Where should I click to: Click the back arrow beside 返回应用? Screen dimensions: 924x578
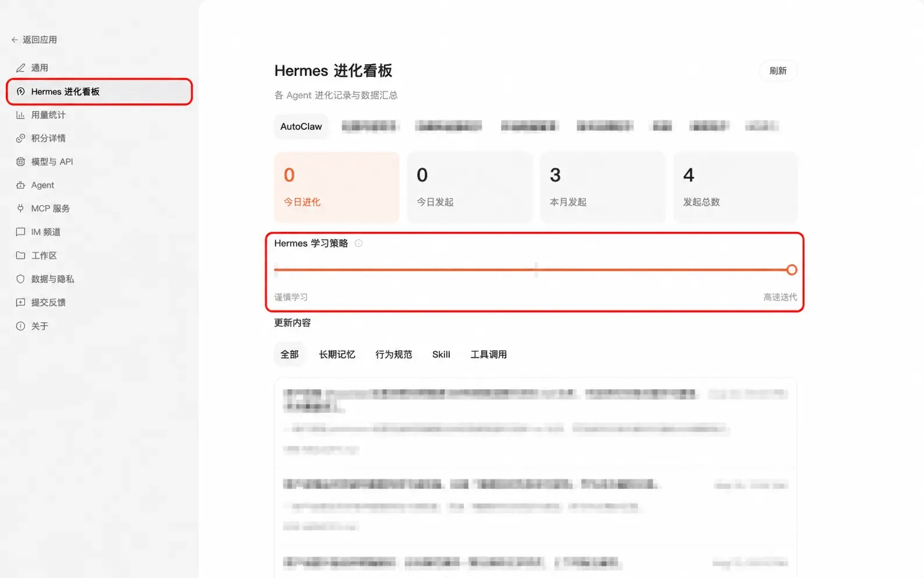point(15,40)
